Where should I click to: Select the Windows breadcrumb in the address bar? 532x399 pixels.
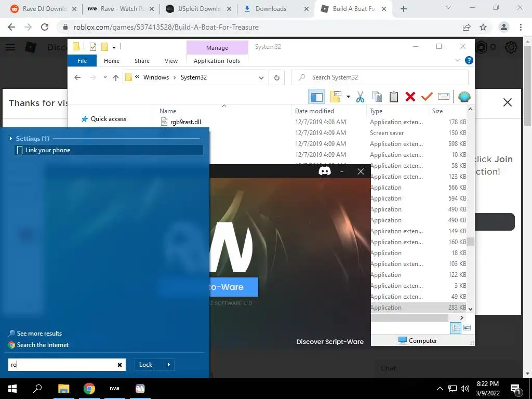(x=156, y=77)
